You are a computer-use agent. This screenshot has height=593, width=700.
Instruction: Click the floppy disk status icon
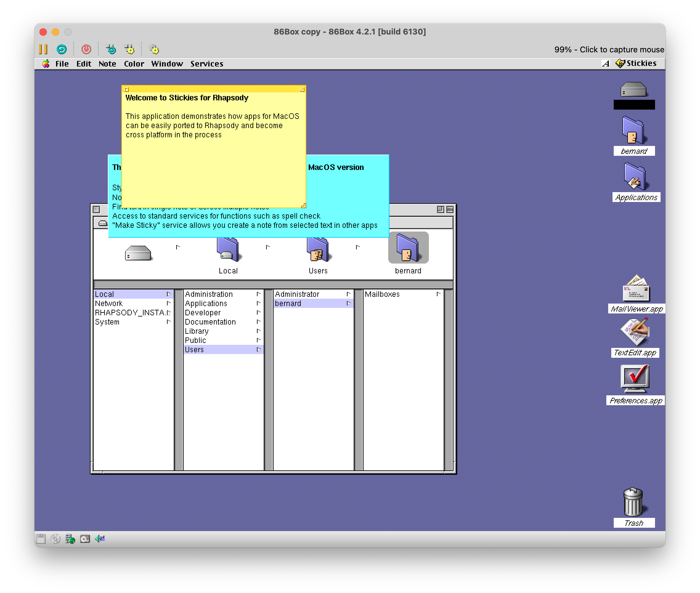(41, 539)
